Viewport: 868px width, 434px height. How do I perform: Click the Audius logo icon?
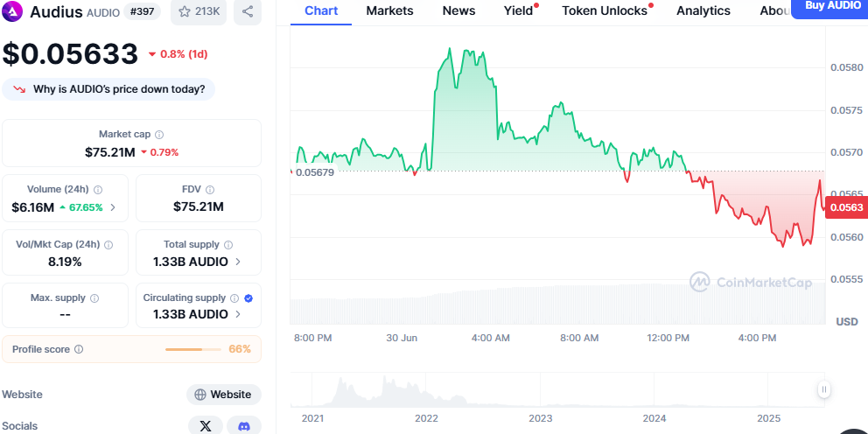pyautogui.click(x=13, y=11)
